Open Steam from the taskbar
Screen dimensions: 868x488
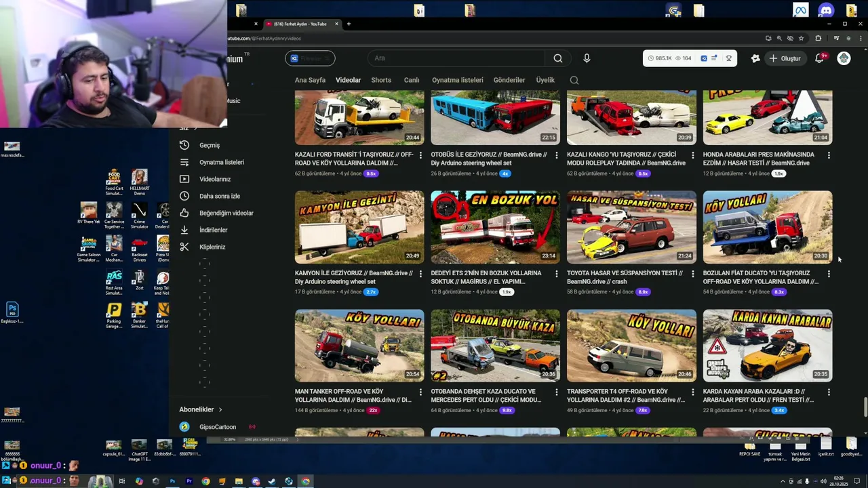click(x=272, y=481)
